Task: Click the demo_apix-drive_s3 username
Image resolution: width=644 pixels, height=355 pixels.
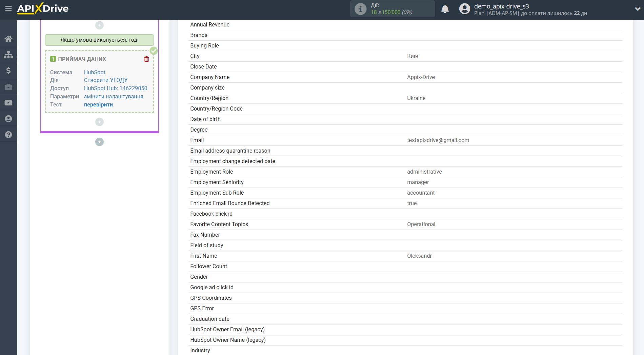Action: pos(501,6)
